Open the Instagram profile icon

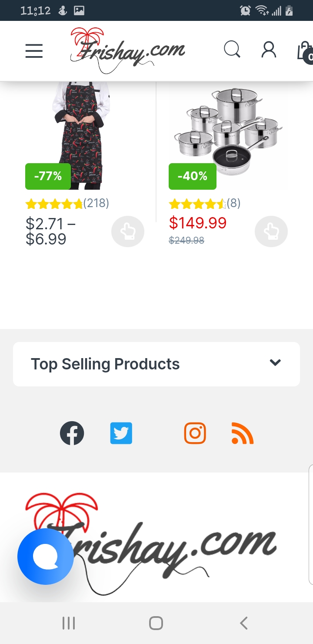click(x=195, y=433)
